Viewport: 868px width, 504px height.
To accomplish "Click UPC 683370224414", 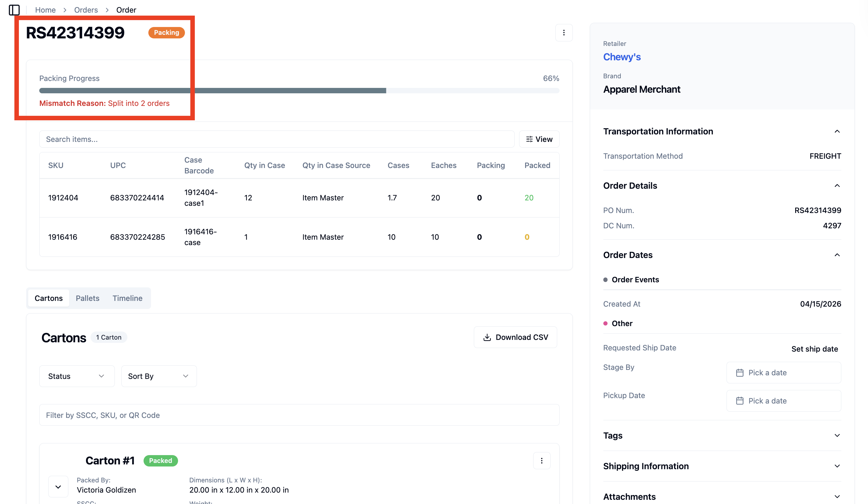I will (x=137, y=198).
